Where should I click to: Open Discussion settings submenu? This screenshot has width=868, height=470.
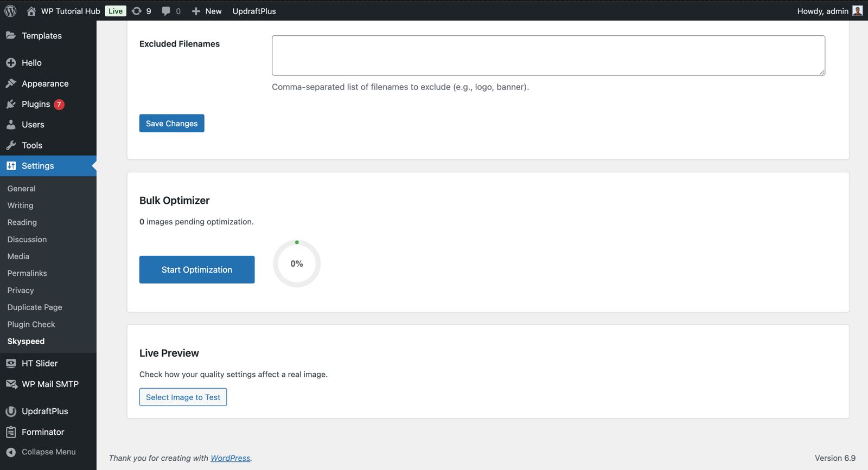tap(27, 240)
